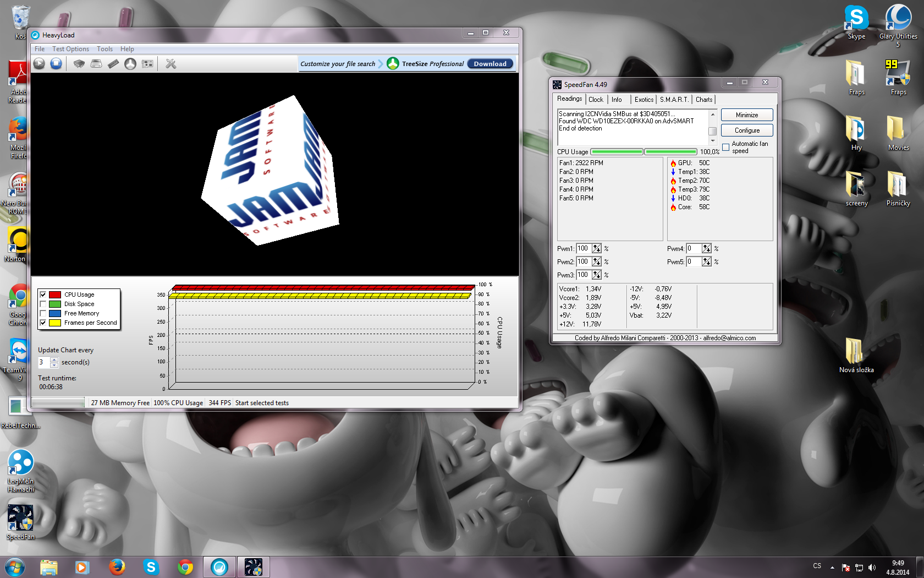The width and height of the screenshot is (924, 578).
Task: Open the Test Options menu
Action: click(x=70, y=49)
